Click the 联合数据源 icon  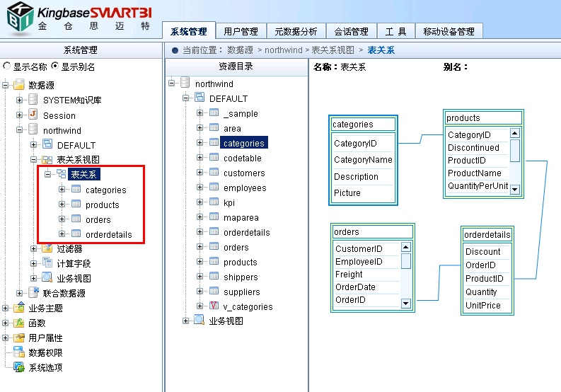33,292
